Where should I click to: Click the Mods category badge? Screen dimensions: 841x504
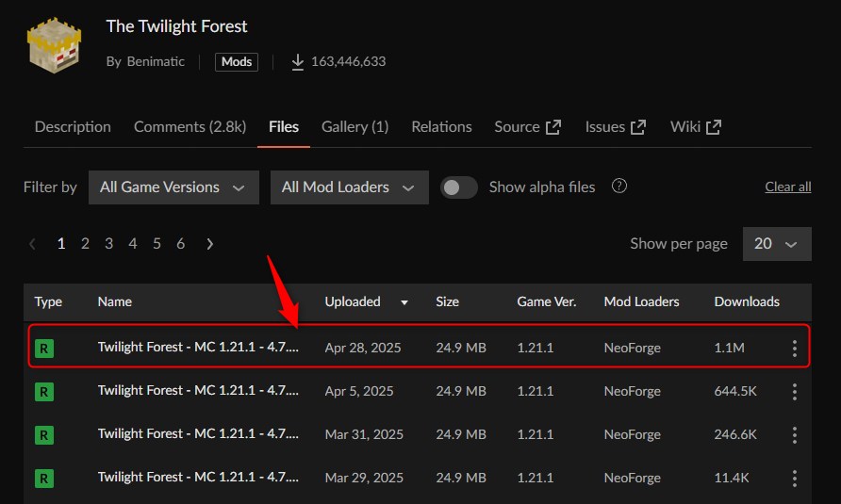point(237,61)
